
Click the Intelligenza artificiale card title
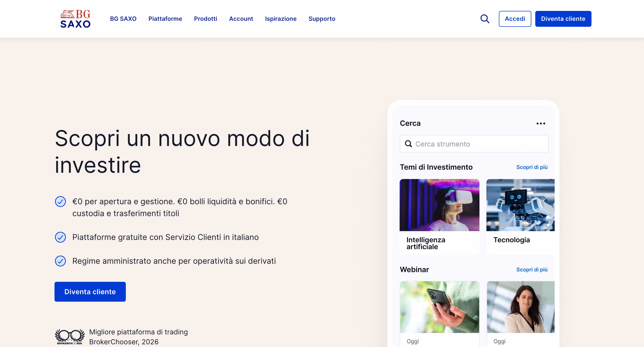[x=426, y=243]
